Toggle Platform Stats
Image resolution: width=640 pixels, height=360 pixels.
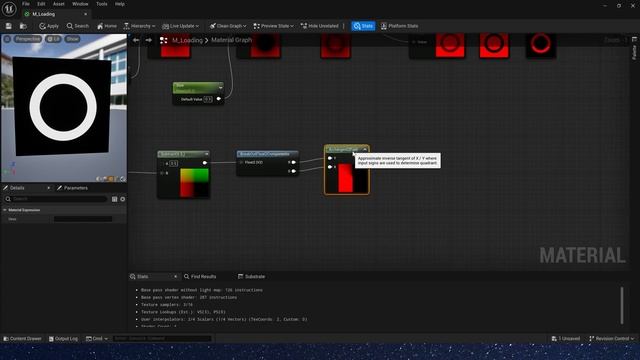(400, 26)
